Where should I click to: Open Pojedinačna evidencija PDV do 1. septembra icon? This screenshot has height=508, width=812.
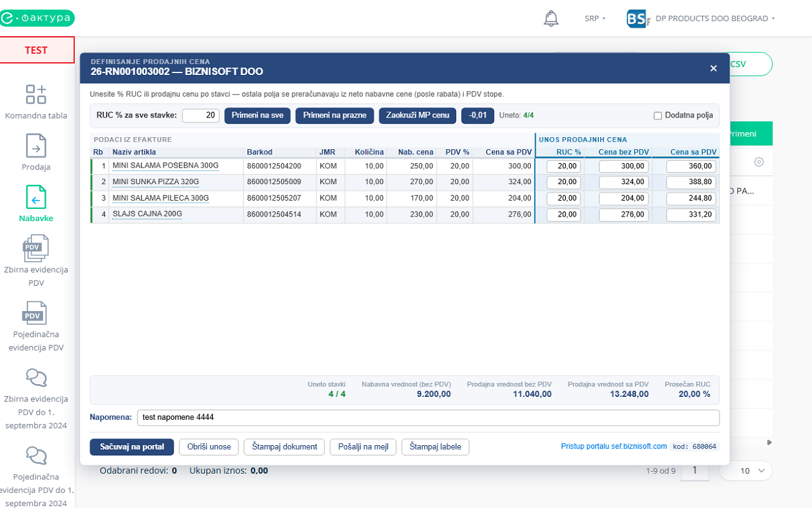pos(36,456)
